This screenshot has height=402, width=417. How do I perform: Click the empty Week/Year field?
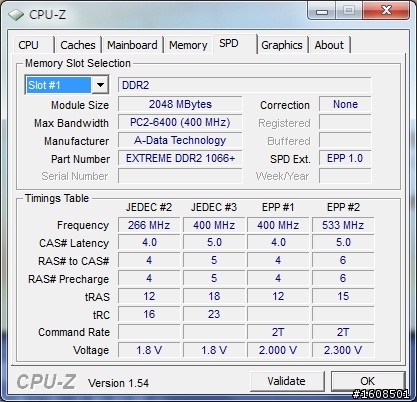(x=345, y=176)
